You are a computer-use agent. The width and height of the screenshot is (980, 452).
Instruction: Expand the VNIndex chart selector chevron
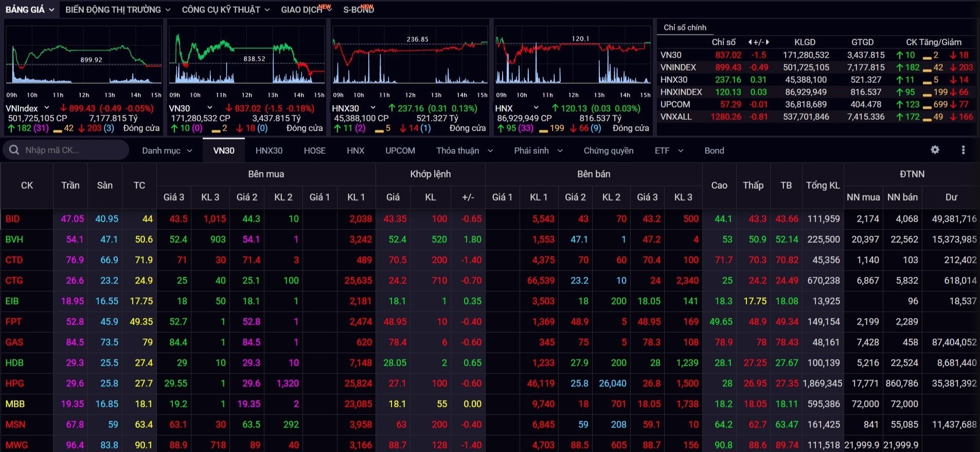click(x=47, y=108)
